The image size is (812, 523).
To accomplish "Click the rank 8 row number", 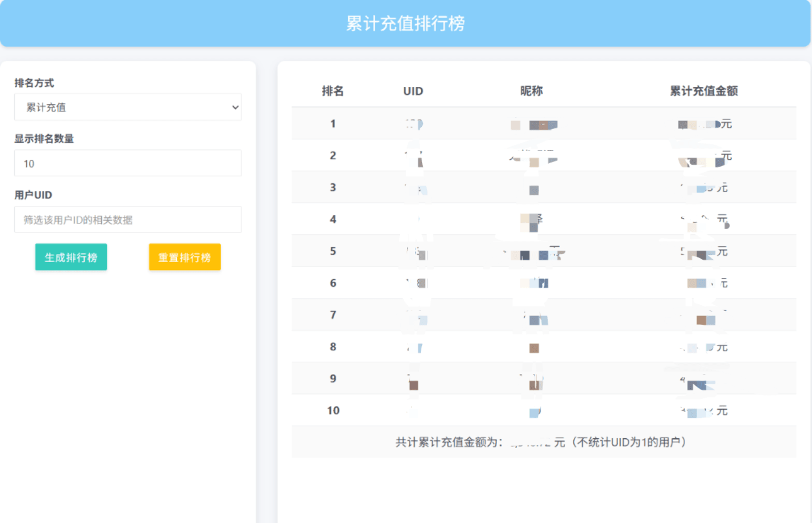I will pyautogui.click(x=333, y=347).
